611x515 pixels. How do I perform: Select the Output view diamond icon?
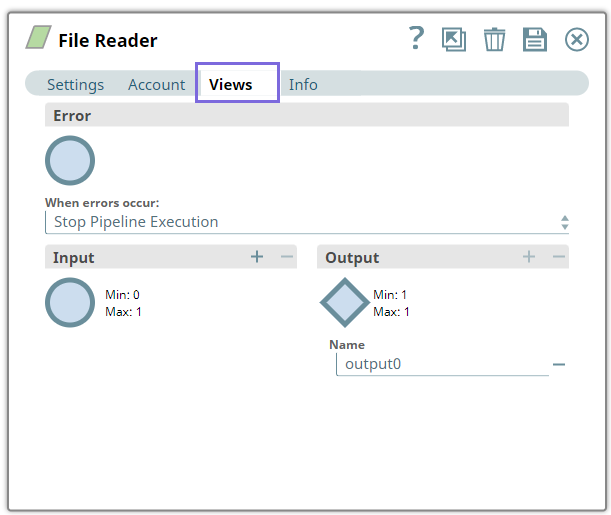point(344,302)
